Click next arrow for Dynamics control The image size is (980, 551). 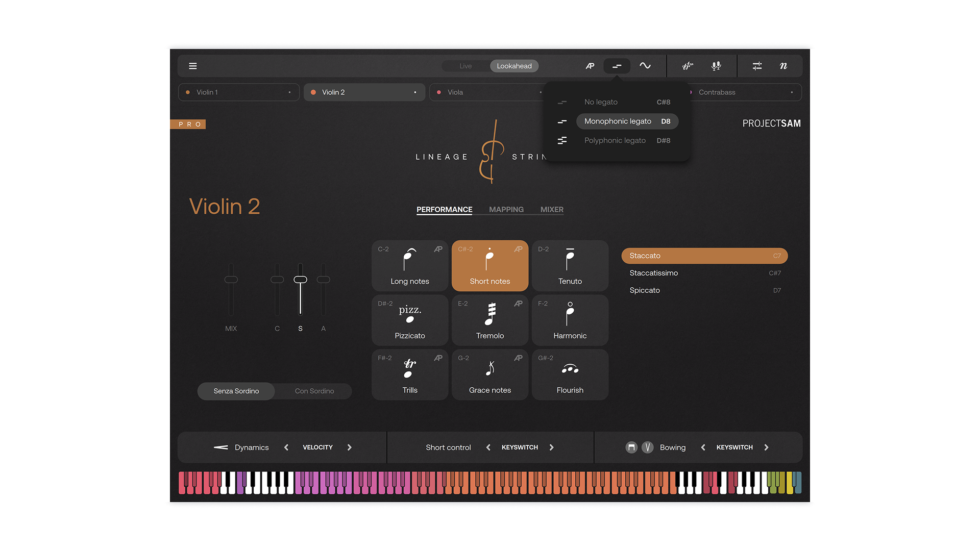click(350, 447)
